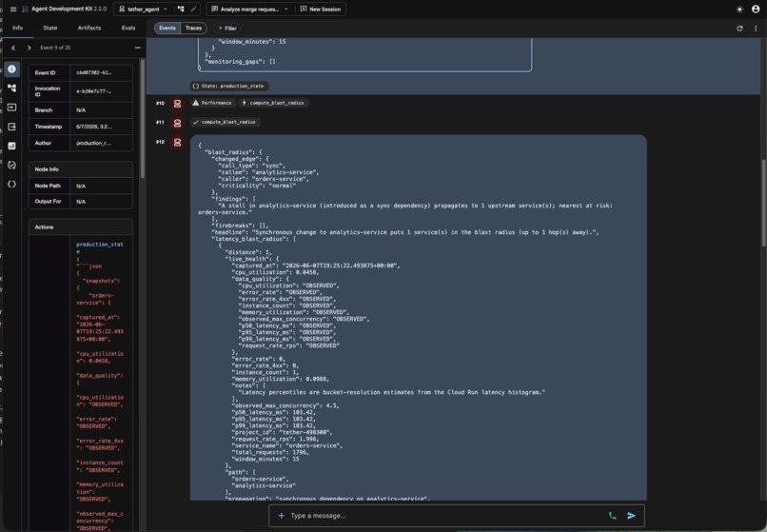Click the lightning bolt icon on compute_blast_radius chip
Viewport: 767px width, 532px height.
tap(245, 103)
